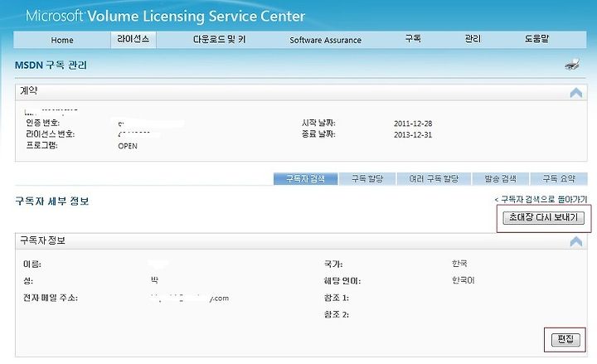
Task: Click the 성 label
Action: [x=28, y=281]
